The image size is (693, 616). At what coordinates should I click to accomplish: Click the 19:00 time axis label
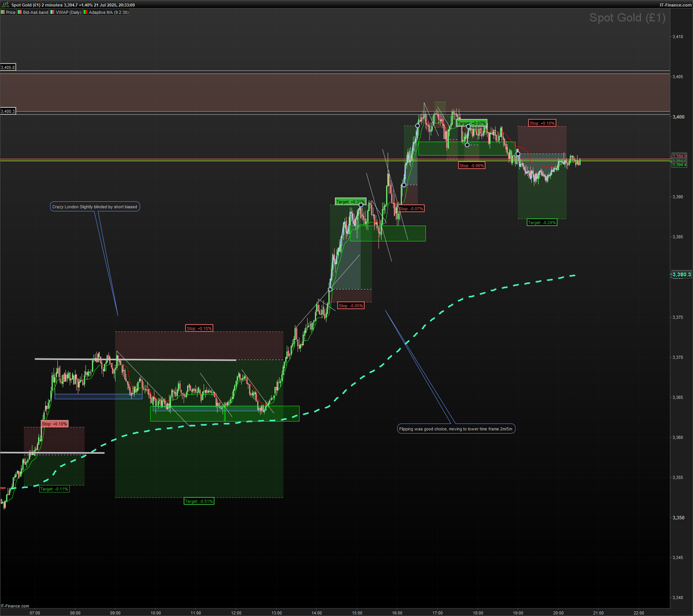518,613
